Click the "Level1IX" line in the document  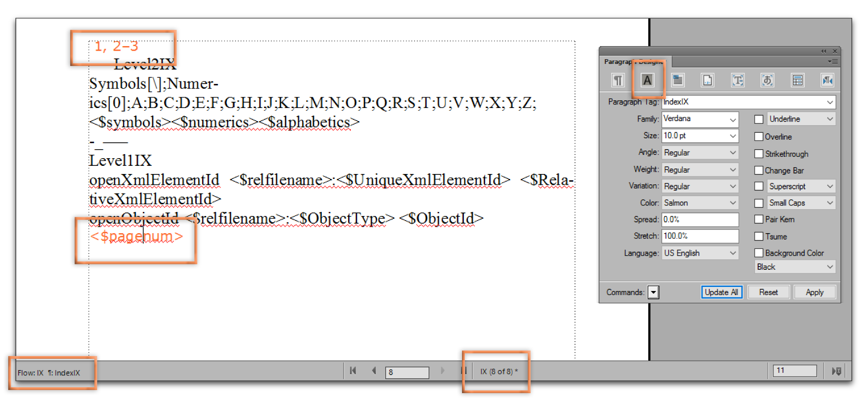tap(120, 160)
